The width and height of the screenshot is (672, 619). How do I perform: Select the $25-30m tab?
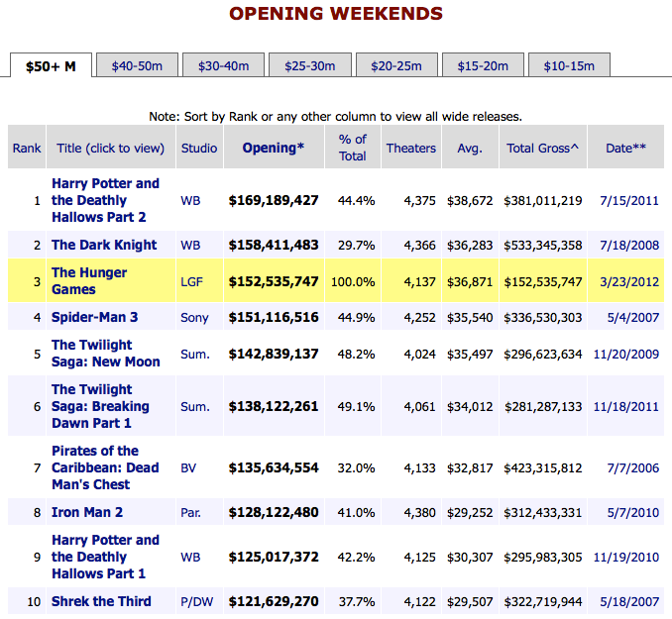[310, 66]
